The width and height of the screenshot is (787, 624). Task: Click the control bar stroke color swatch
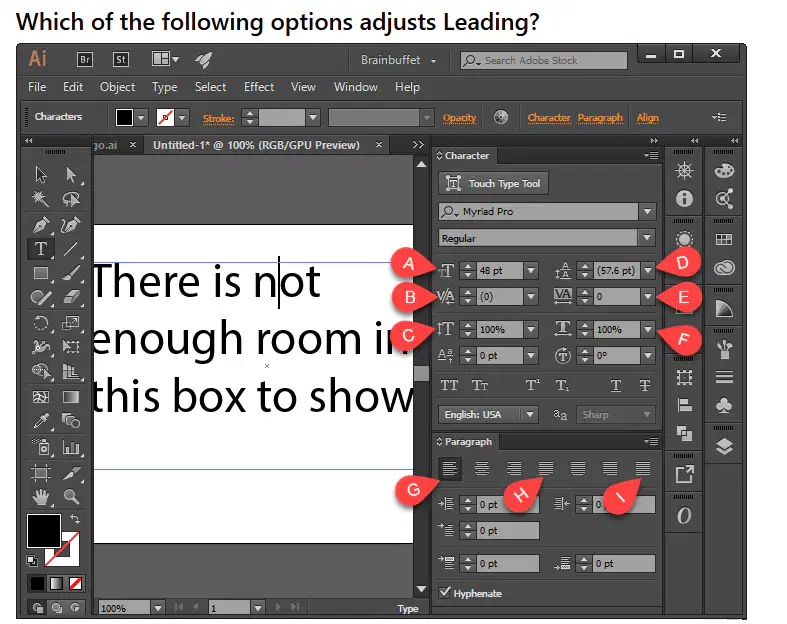pos(166,117)
